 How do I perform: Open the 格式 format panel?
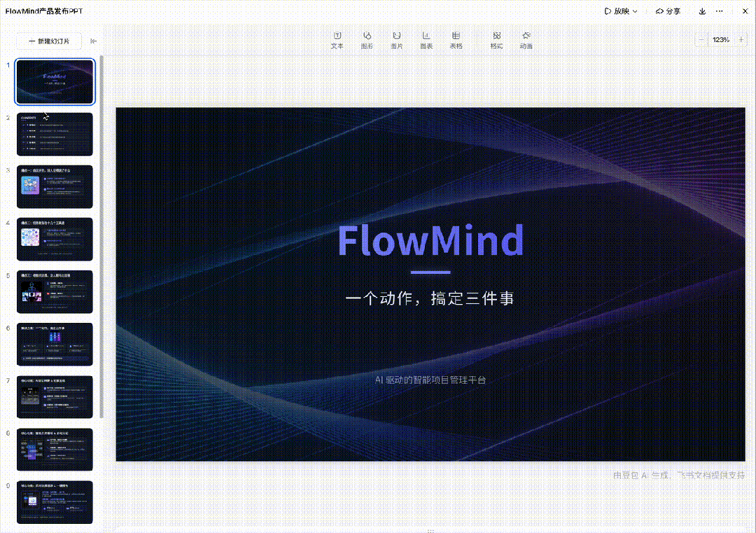496,40
